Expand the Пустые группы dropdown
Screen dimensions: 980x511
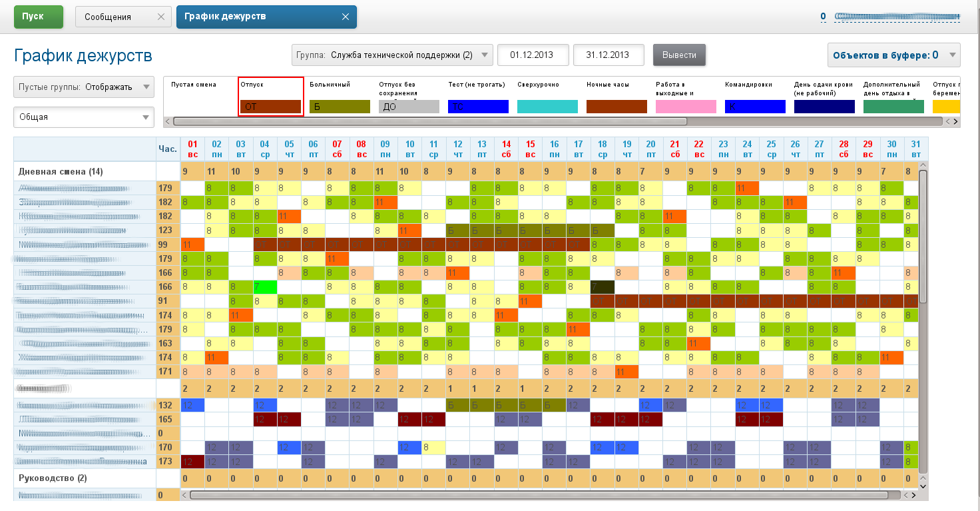[x=84, y=87]
